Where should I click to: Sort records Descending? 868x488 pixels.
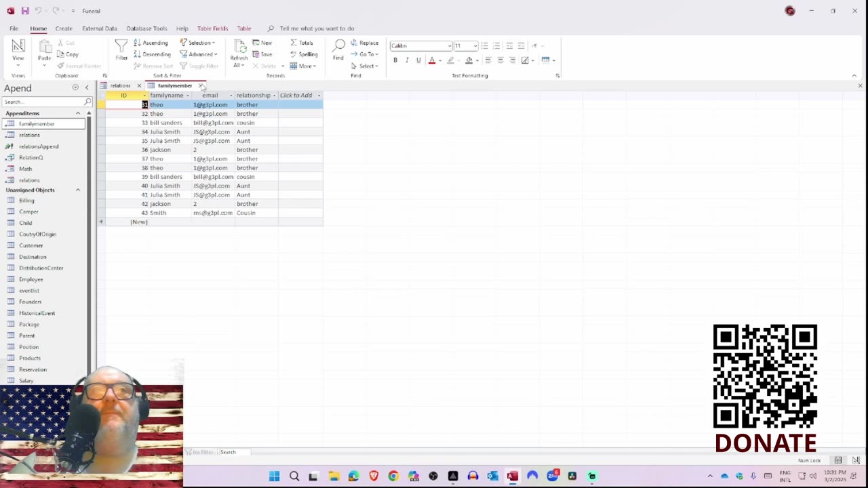coord(152,54)
